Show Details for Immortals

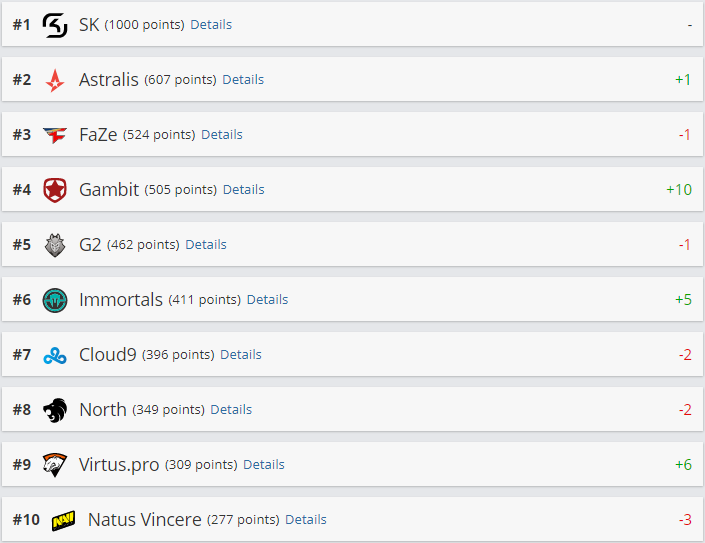pos(267,299)
